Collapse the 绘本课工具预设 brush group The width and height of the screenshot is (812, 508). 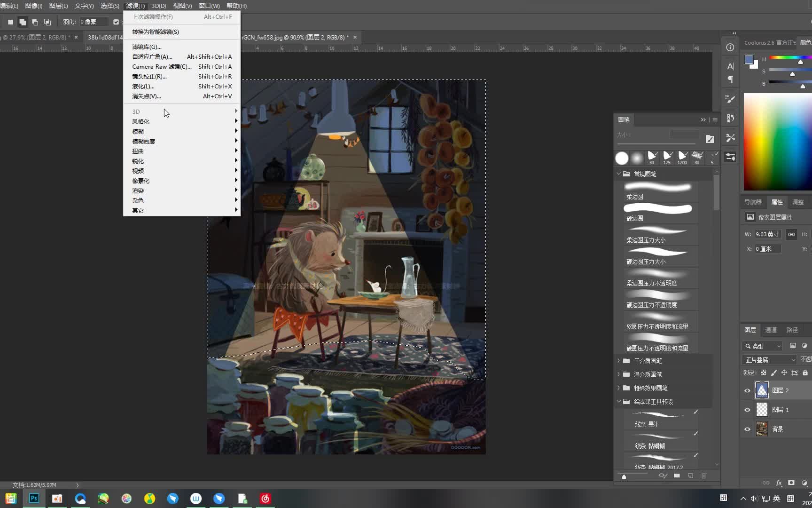[619, 402]
